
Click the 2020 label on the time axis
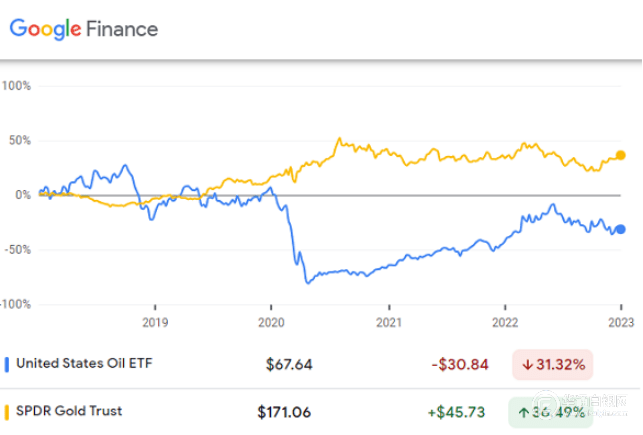271,322
